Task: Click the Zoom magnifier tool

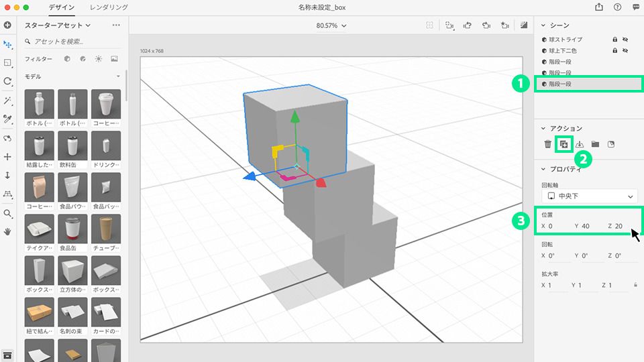Action: 8,213
